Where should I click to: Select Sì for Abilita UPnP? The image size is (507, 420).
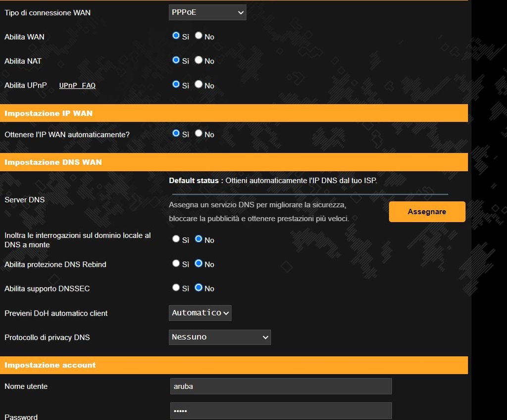point(176,84)
